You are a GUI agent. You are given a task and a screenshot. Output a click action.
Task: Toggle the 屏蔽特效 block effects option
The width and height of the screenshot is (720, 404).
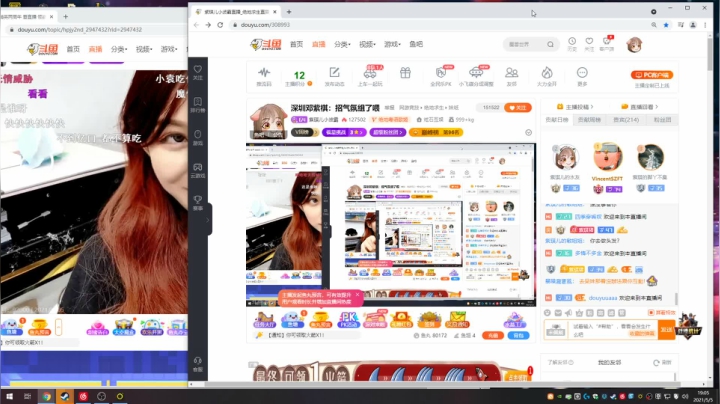click(662, 313)
